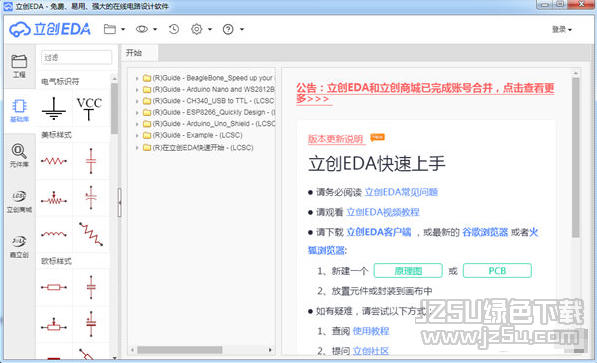Click the 过滤 filter input field

pyautogui.click(x=77, y=58)
